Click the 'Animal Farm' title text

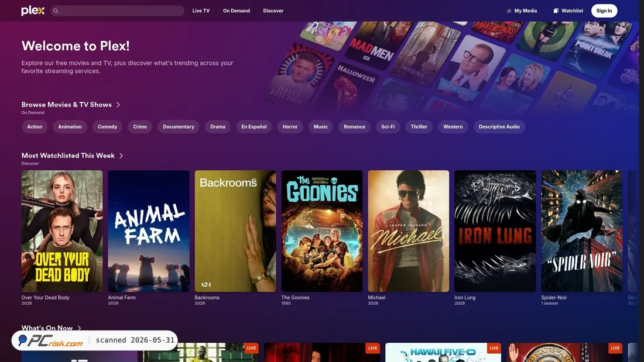point(122,298)
